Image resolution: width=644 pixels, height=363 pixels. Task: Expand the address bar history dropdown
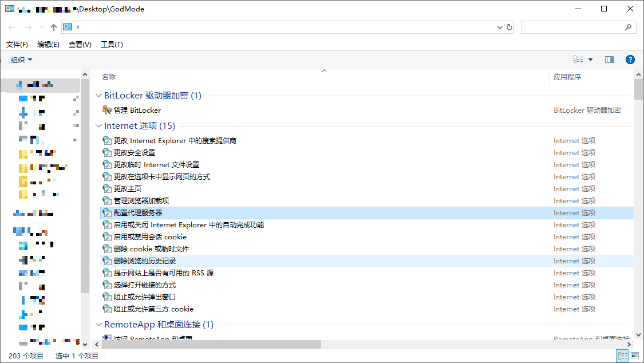pos(499,27)
